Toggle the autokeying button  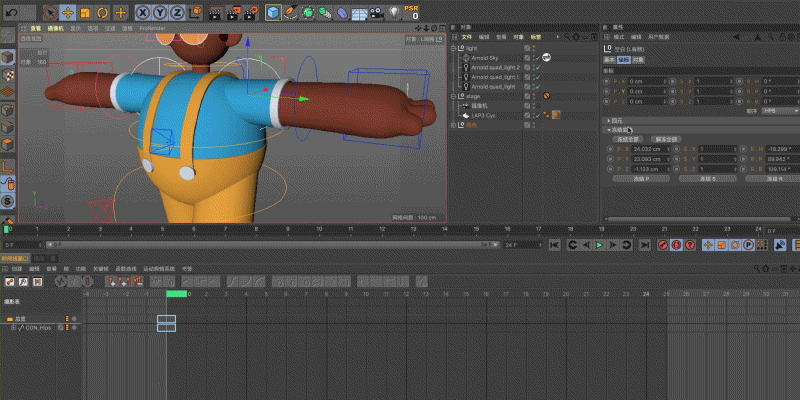point(677,245)
